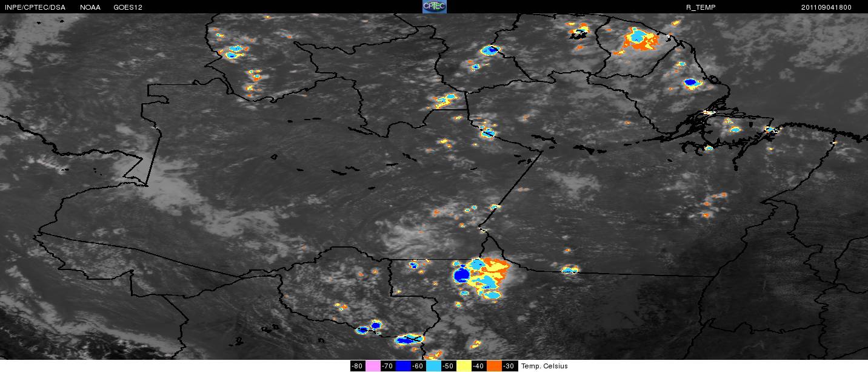Image resolution: width=868 pixels, height=372 pixels.
Task: Pick the pink legend swatch
Action: coord(373,366)
